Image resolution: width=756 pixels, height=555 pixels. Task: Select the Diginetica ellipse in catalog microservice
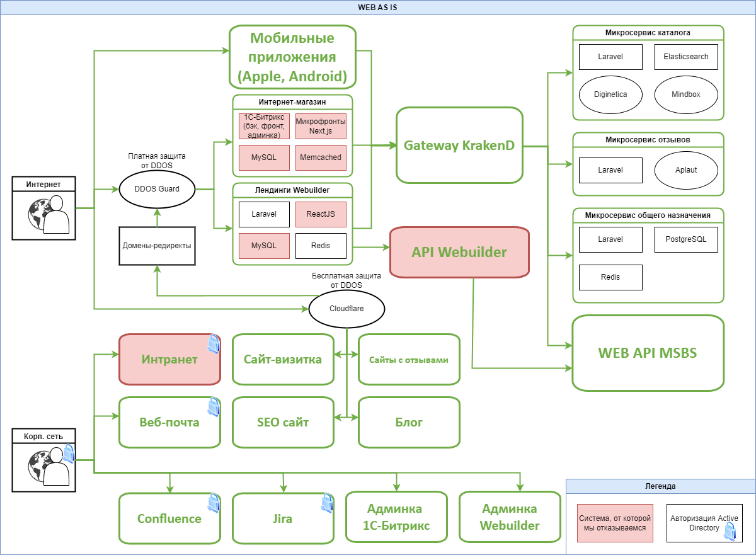610,94
